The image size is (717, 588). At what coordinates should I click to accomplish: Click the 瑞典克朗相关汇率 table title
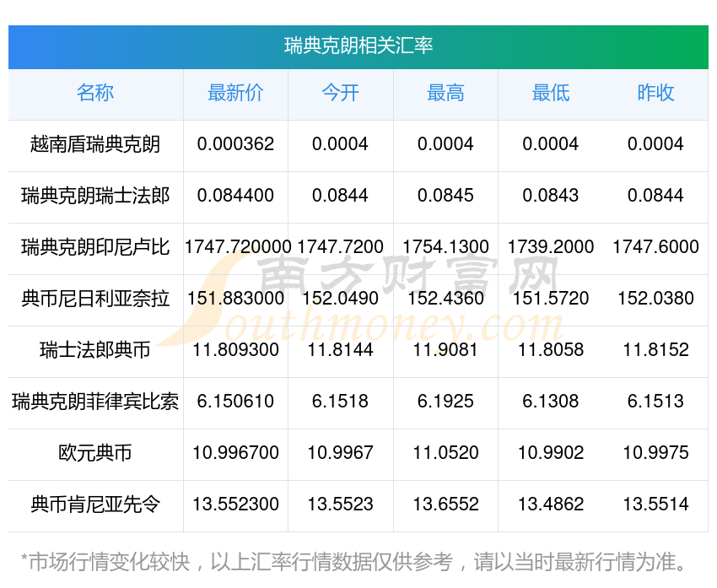pos(358,46)
